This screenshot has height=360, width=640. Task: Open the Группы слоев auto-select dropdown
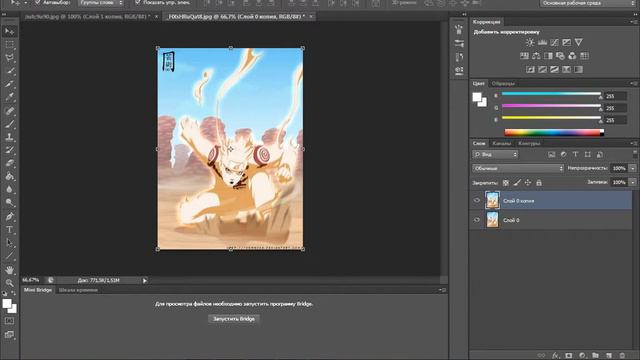(100, 2)
